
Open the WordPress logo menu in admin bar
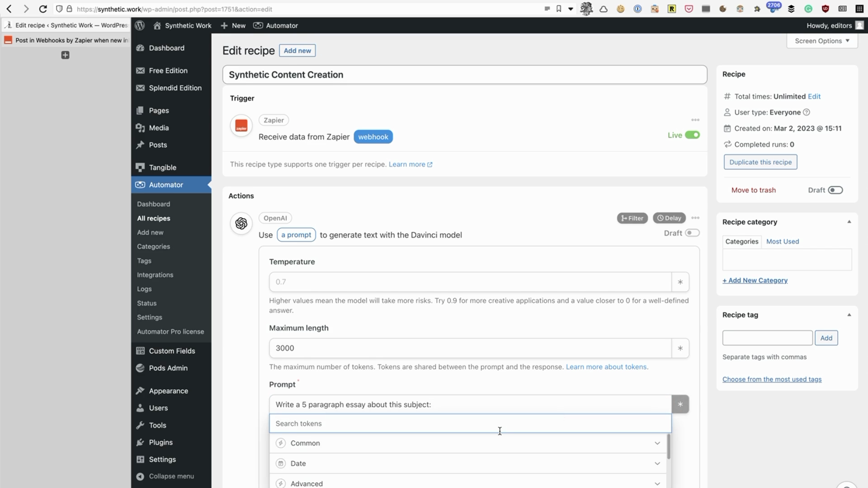point(140,25)
